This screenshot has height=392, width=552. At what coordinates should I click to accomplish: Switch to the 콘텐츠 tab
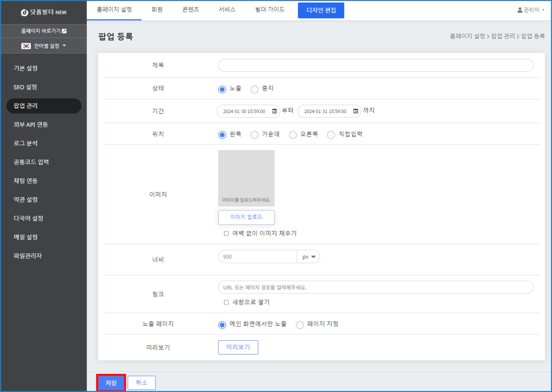tap(191, 9)
